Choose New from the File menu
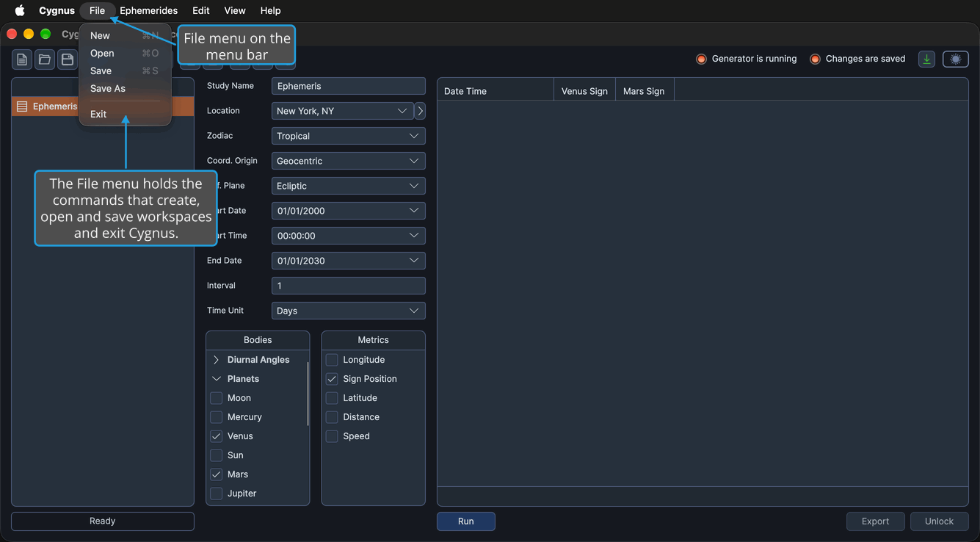Screen dimensions: 980x542 [x=125, y=35]
